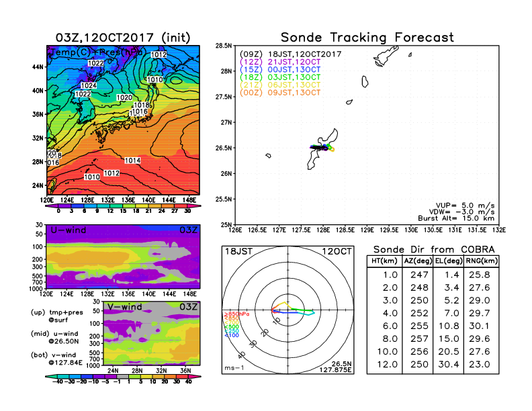Click the 'EL(deg)' column header
Screen dimensions: 532x411
(449, 261)
